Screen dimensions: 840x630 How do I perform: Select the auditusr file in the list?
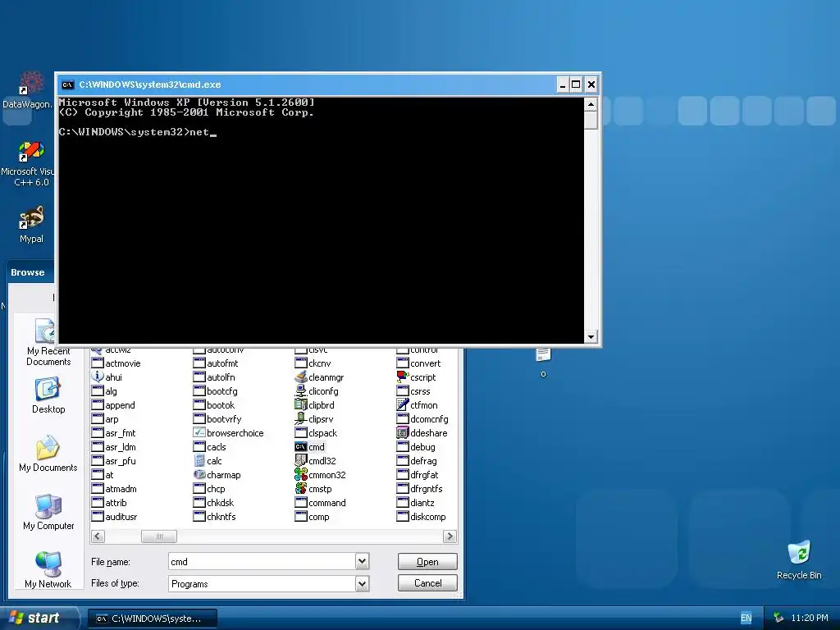[114, 517]
